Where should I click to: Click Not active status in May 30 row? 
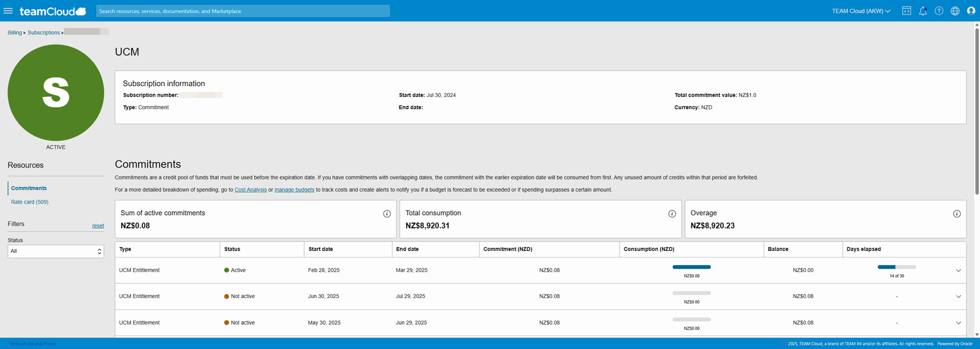tap(239, 323)
